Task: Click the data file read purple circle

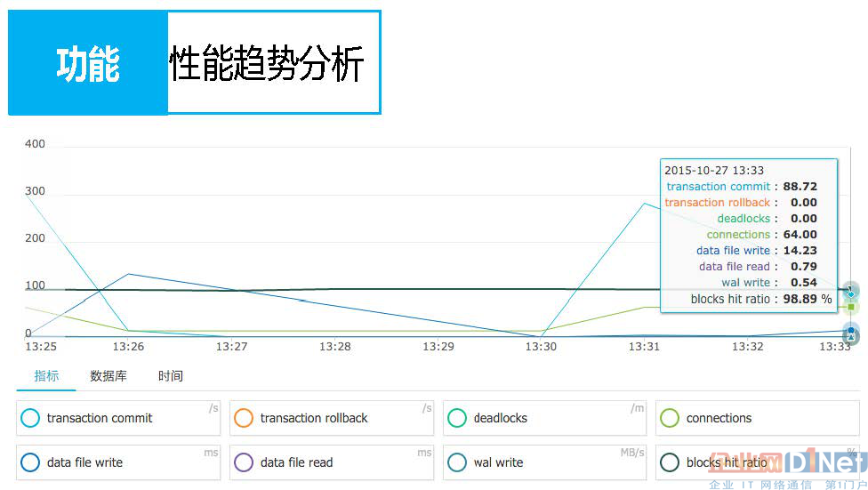Action: coord(244,462)
